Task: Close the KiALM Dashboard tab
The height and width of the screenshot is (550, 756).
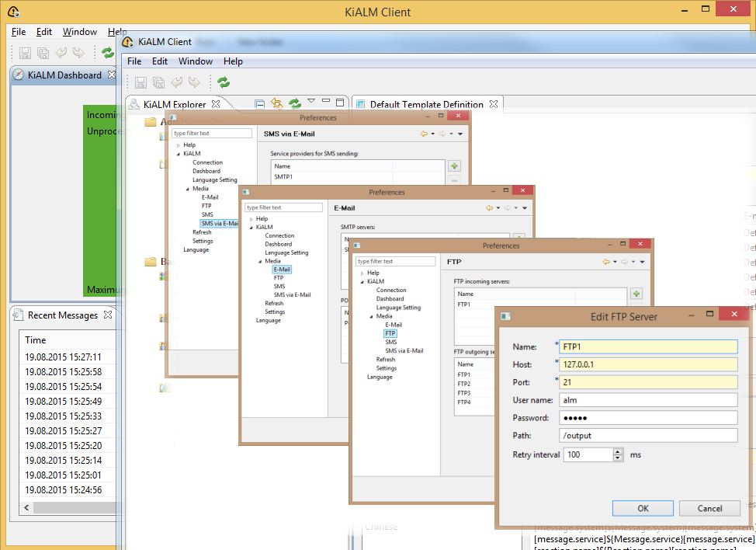Action: pos(112,75)
